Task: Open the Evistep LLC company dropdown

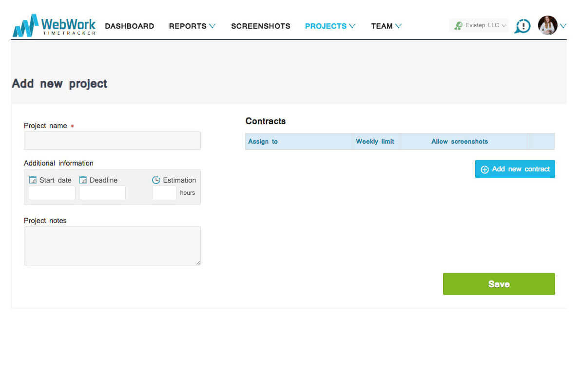Action: tap(479, 25)
